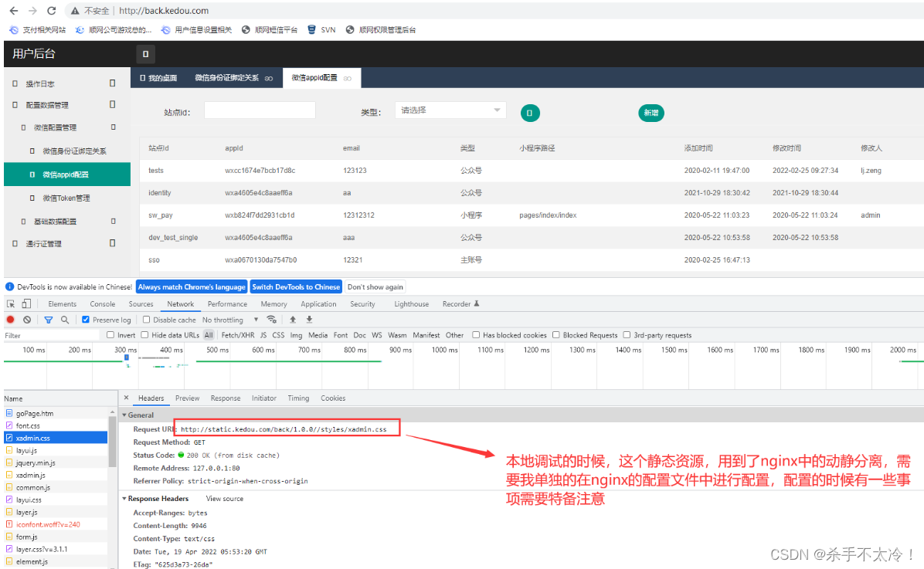
Task: Expand the 基础数据配置 submenu
Action: point(67,222)
